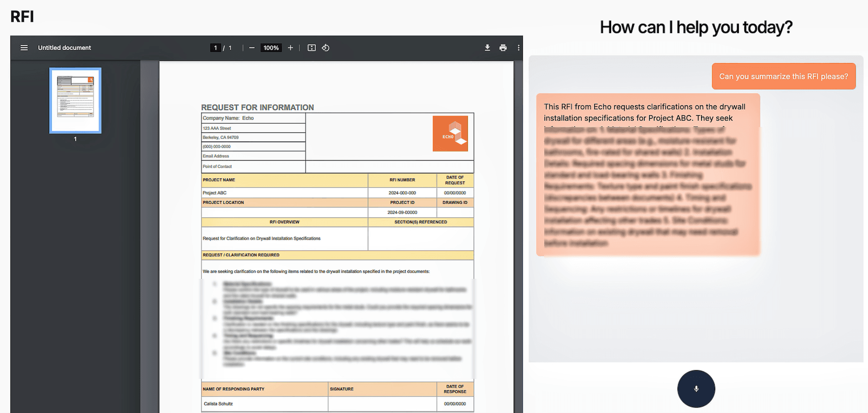Select the user message 'Can you summarize this RFI please?'
Image resolution: width=868 pixels, height=413 pixels.
pyautogui.click(x=784, y=76)
